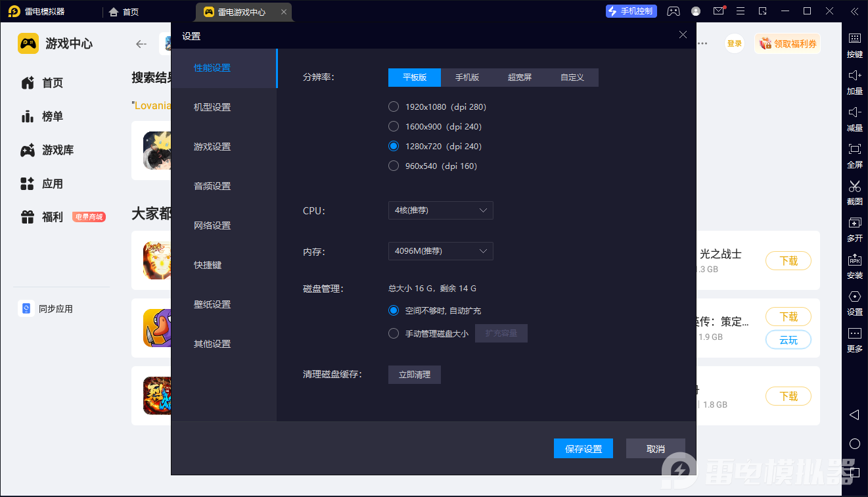
Task: Select the 960x540 (dpi 160) resolution
Action: [394, 166]
